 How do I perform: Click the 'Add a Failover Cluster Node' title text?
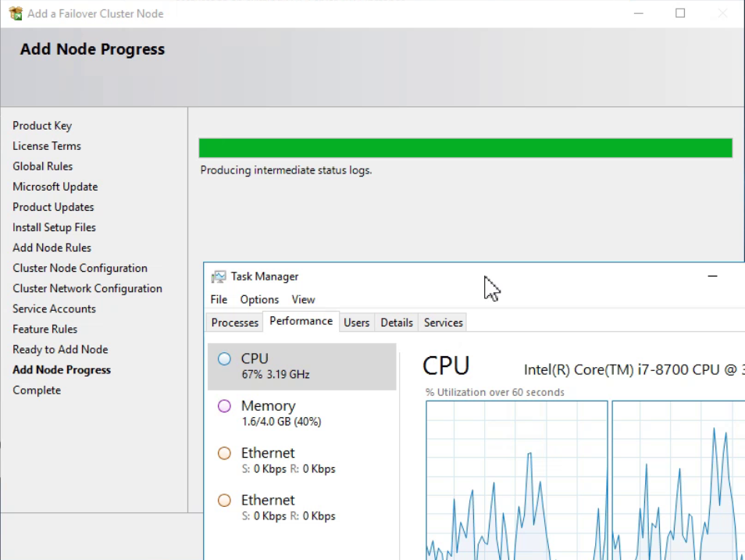click(x=95, y=14)
